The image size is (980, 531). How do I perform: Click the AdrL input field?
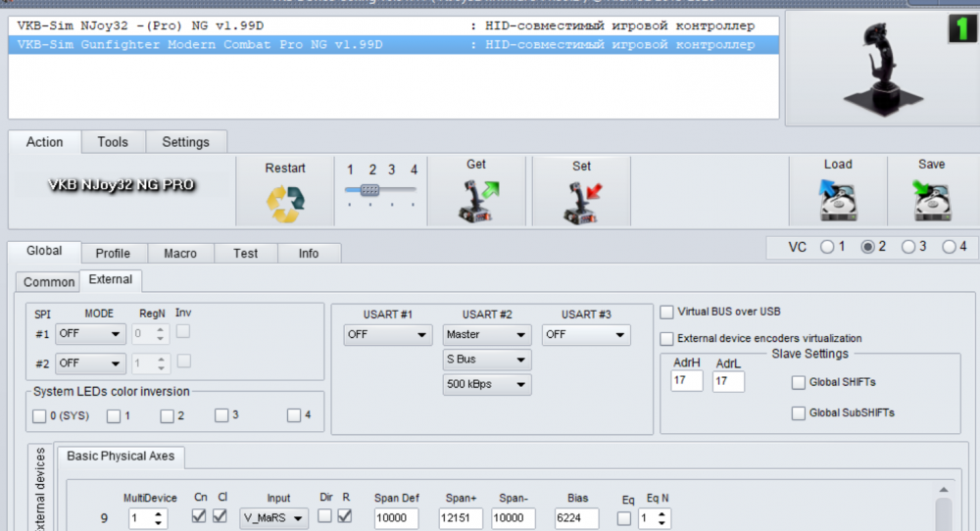point(728,381)
